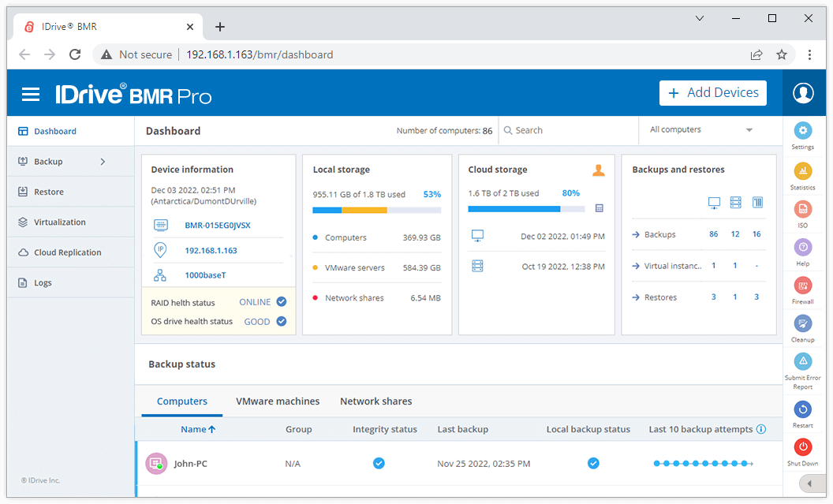Click the 86 computer backups count

coord(713,234)
